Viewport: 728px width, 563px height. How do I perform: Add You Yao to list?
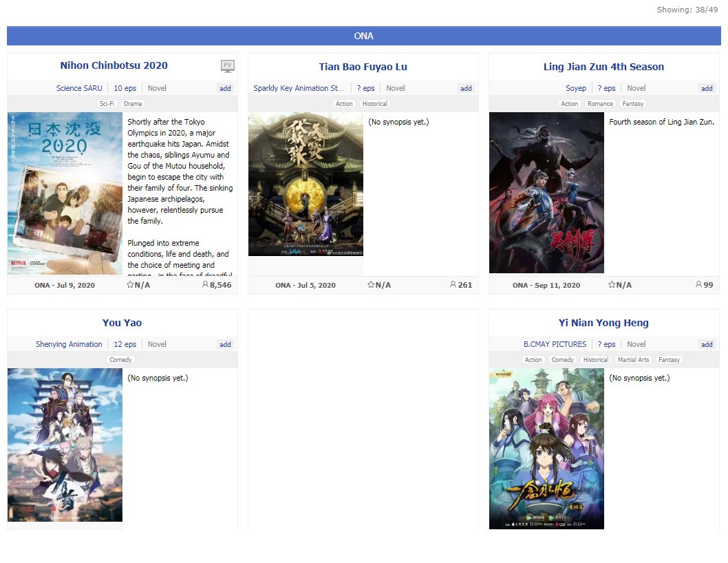pos(225,344)
